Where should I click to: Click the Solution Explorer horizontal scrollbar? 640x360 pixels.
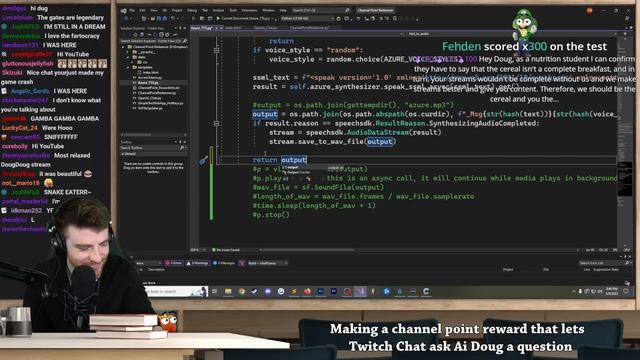[x=153, y=135]
